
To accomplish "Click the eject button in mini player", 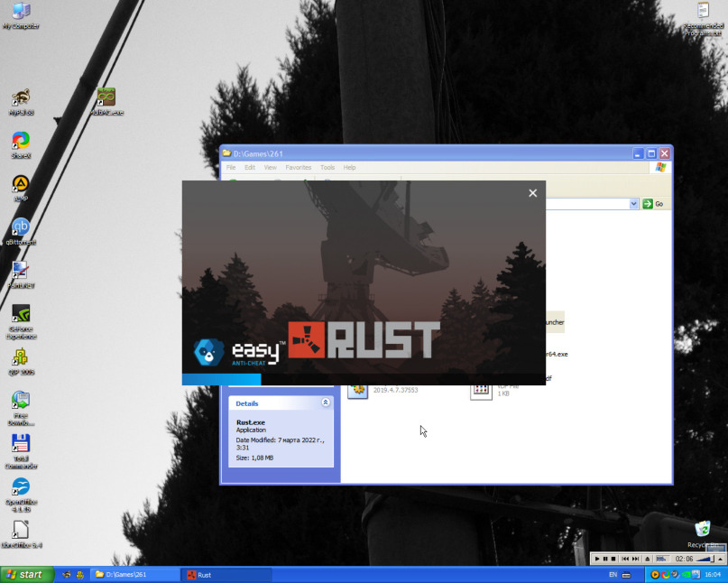I will click(x=647, y=559).
